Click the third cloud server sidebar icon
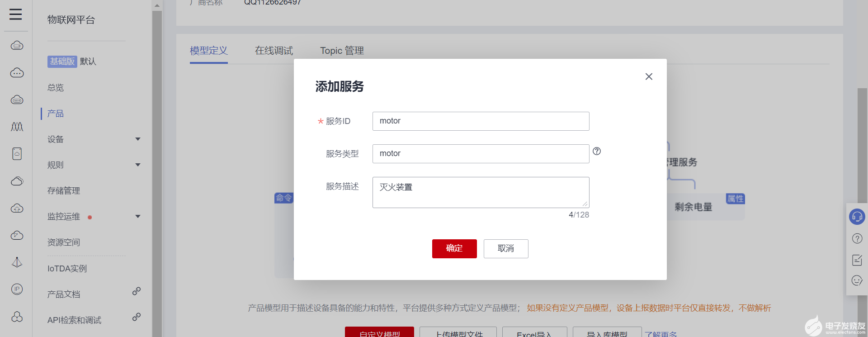868x337 pixels. click(x=17, y=100)
